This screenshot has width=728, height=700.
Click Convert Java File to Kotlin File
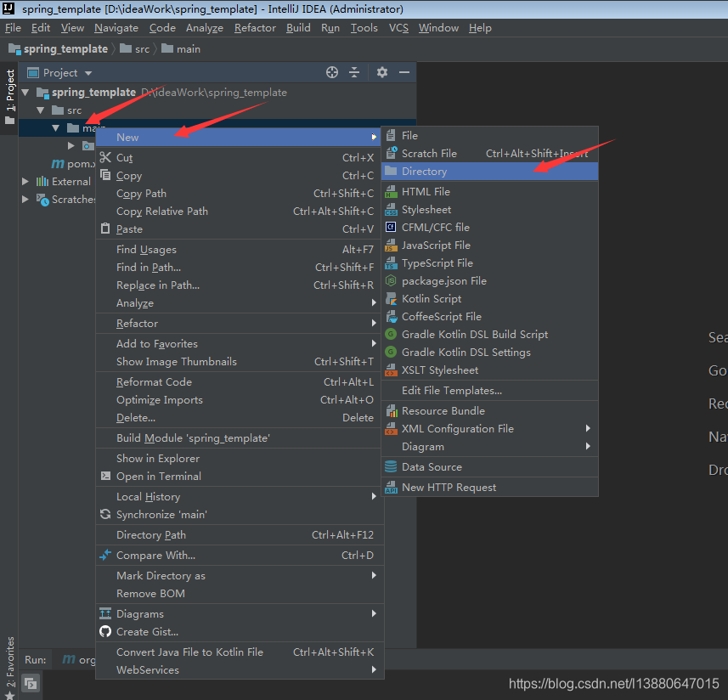(240, 652)
